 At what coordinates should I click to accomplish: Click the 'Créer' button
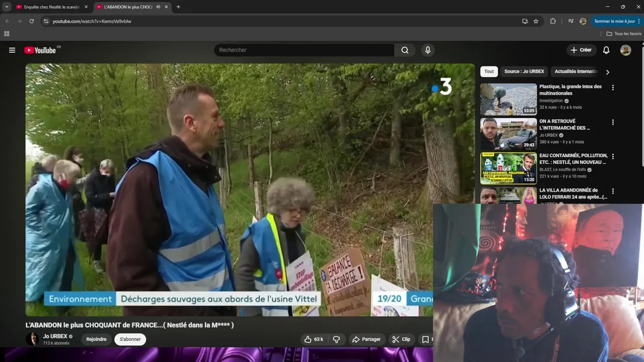581,50
